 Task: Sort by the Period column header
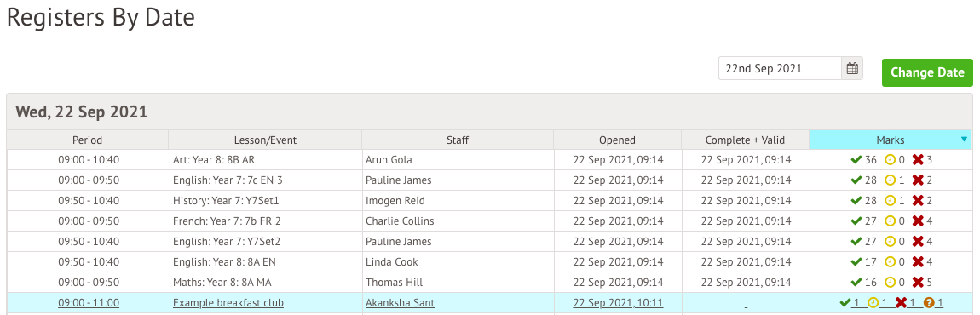click(x=88, y=140)
